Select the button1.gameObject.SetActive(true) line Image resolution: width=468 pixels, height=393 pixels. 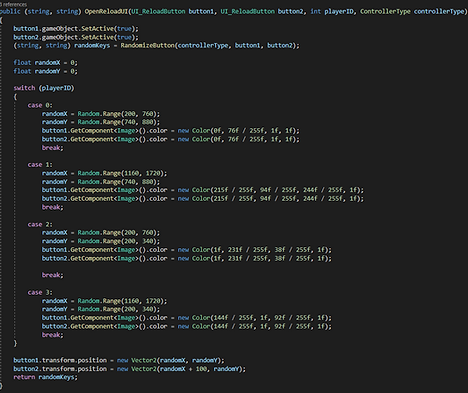(x=76, y=29)
